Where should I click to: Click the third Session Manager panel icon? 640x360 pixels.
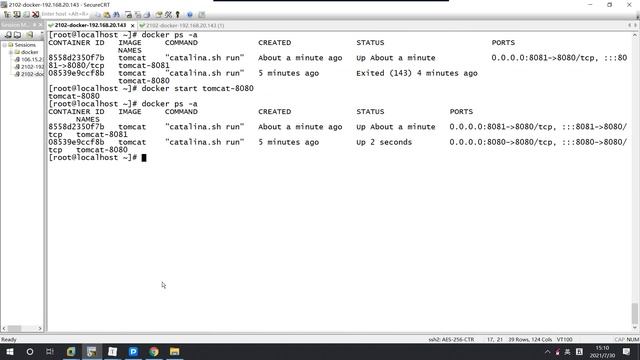coord(29,35)
